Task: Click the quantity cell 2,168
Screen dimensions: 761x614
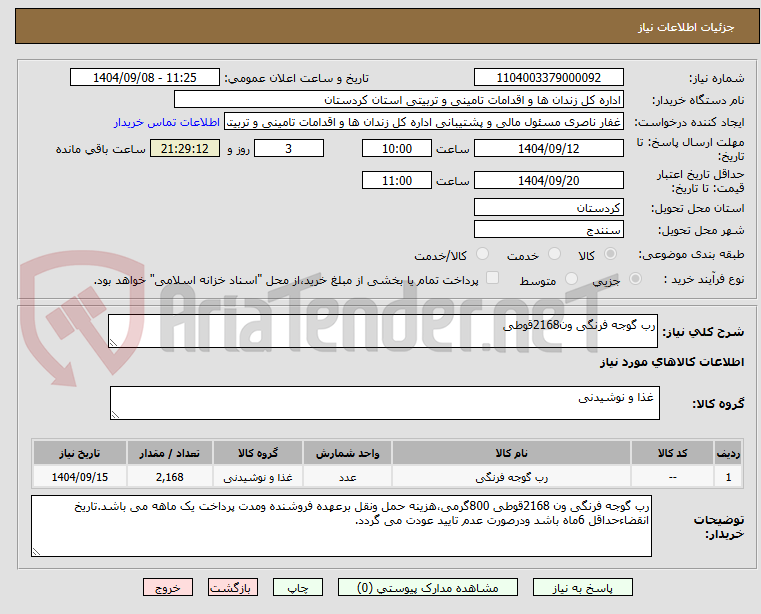Action: click(170, 477)
